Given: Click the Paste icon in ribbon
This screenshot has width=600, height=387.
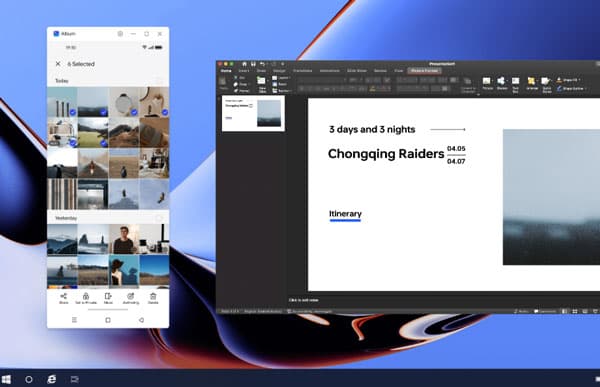Looking at the screenshot, I should click(223, 82).
